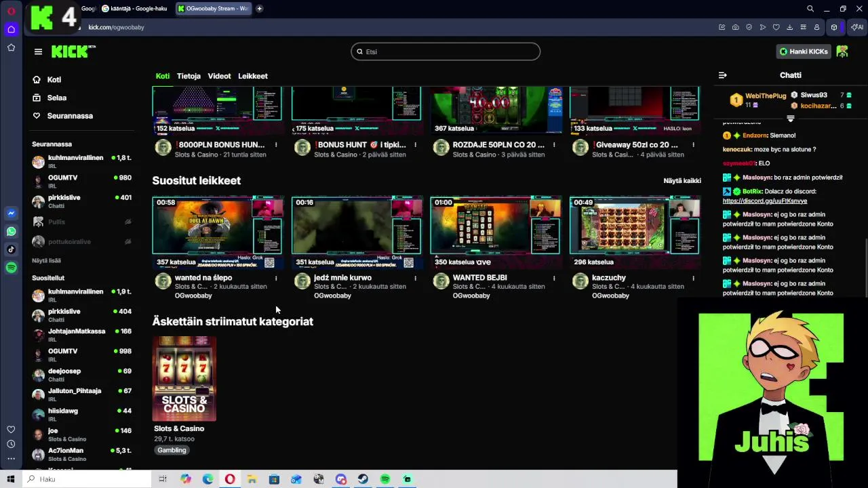Open Opera sidebar bookmarks star icon

11,47
